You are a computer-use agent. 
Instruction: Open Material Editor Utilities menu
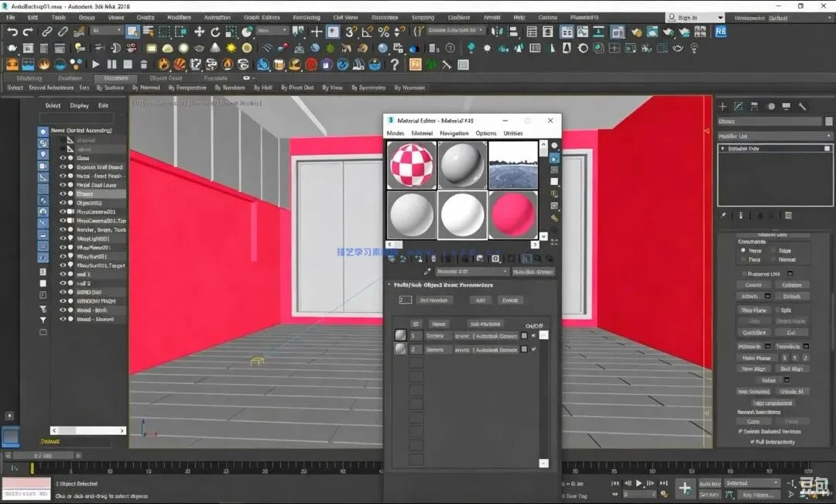[x=513, y=133]
